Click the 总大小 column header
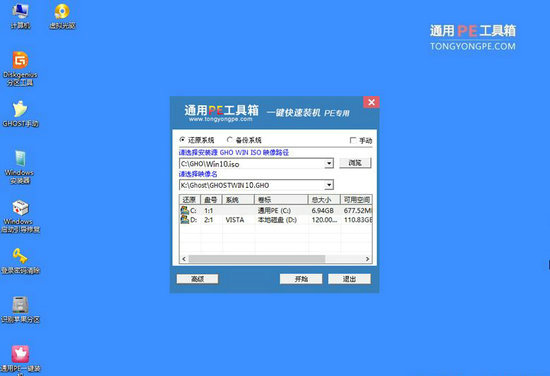This screenshot has width=550, height=376. click(x=324, y=200)
